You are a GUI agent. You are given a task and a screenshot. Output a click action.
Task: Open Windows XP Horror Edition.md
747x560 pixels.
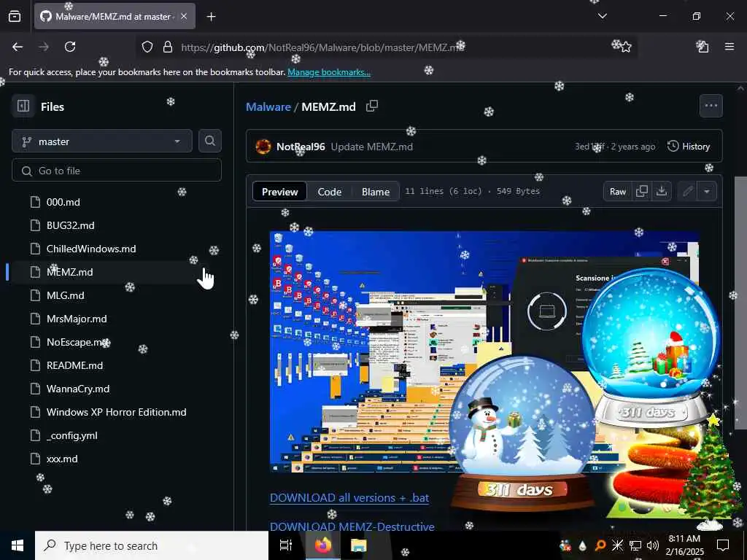116,412
